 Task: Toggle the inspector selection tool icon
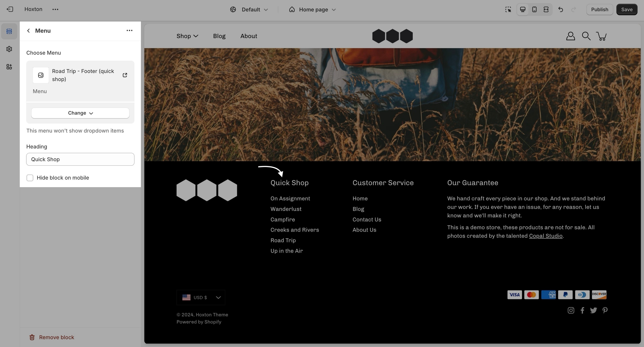tap(508, 9)
